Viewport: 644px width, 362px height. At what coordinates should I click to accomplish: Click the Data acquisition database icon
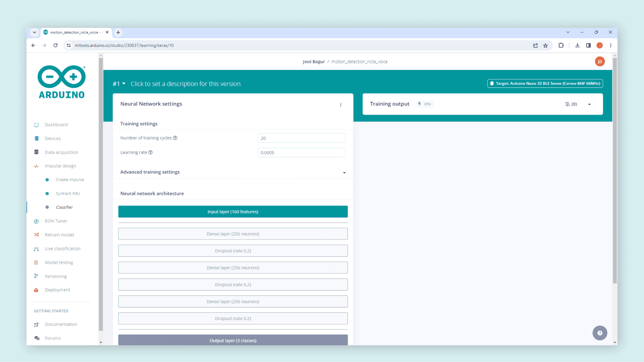tap(36, 152)
